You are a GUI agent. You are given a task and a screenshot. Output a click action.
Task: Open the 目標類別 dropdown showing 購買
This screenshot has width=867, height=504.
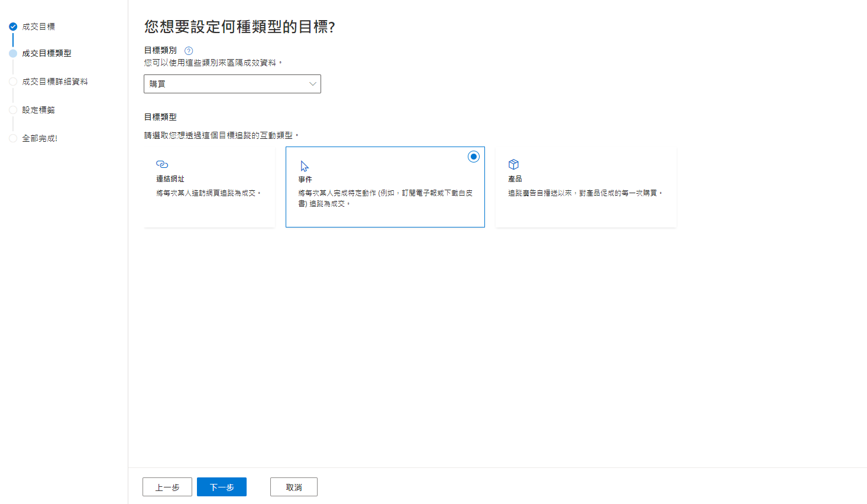232,84
